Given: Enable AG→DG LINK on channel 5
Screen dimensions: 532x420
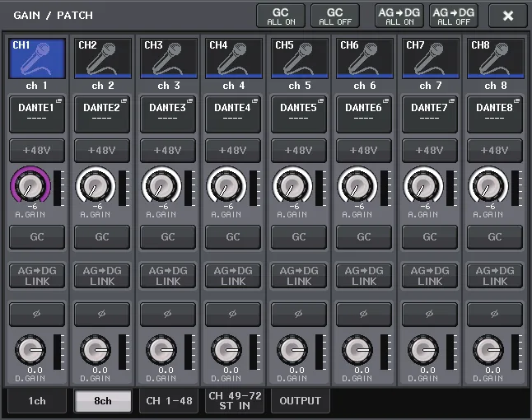Looking at the screenshot, I should (299, 276).
